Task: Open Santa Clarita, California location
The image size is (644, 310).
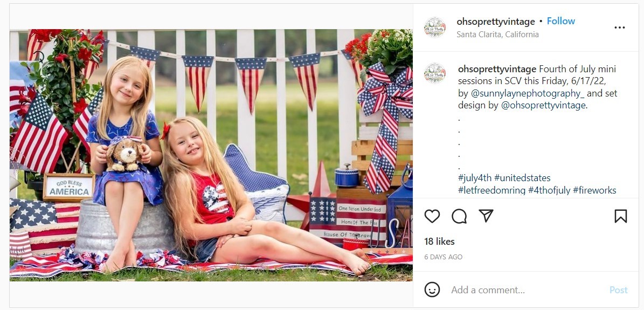Action: 497,35
